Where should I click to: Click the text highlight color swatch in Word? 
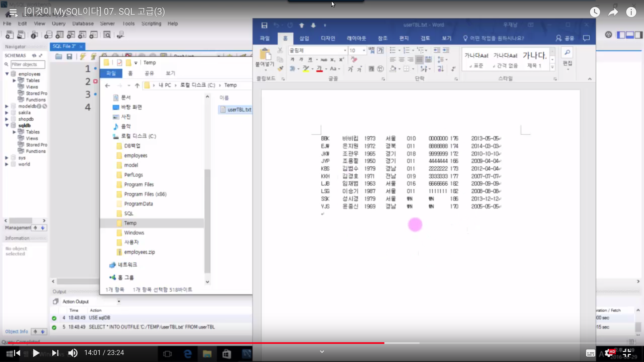306,69
